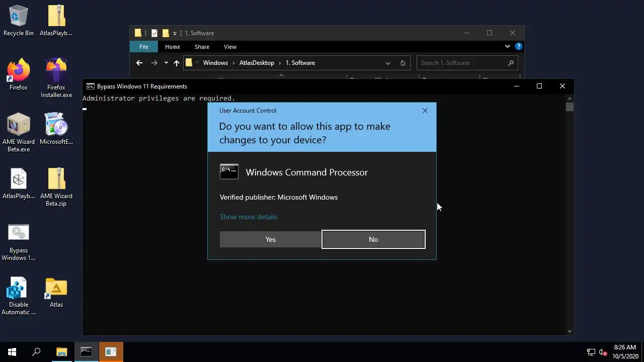Open the View ribbon tab
This screenshot has width=644, height=362.
230,47
